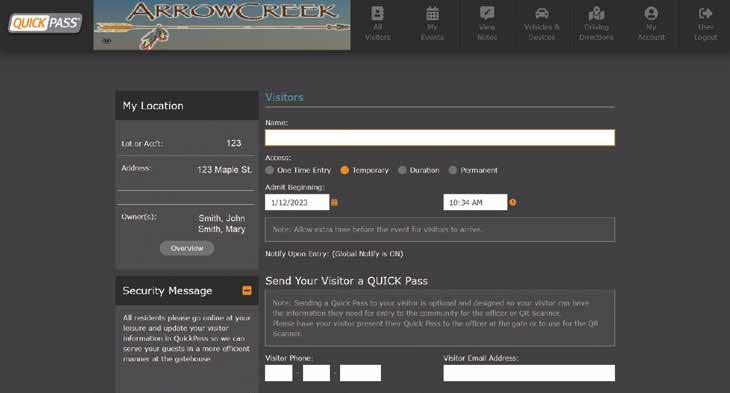This screenshot has height=393, width=730.
Task: Click the Visitor Email Address field
Action: click(529, 373)
